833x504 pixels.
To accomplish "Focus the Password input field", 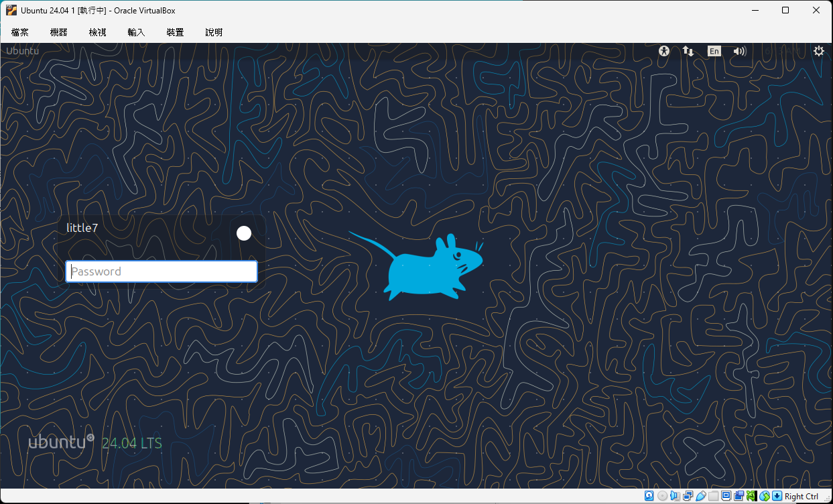I will click(x=162, y=271).
